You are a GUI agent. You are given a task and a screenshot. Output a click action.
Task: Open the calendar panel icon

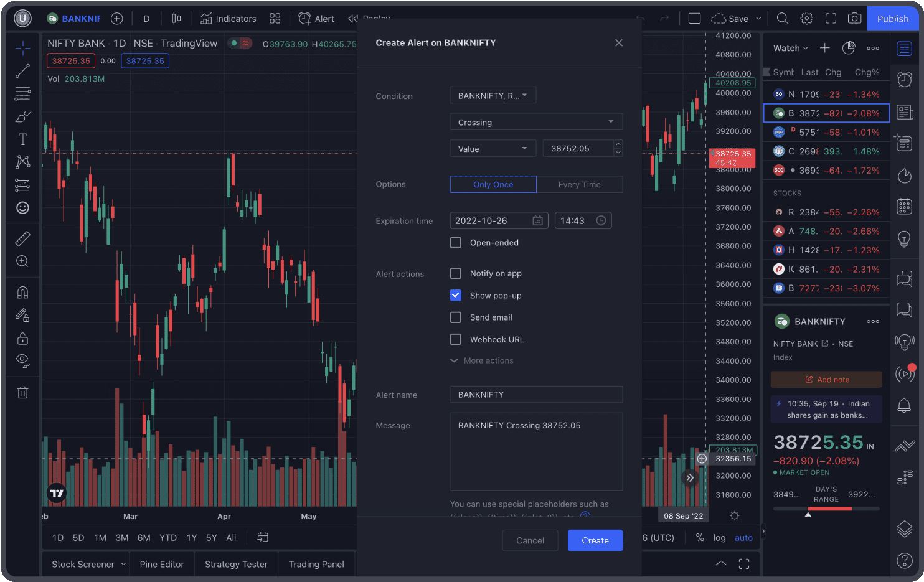(905, 206)
